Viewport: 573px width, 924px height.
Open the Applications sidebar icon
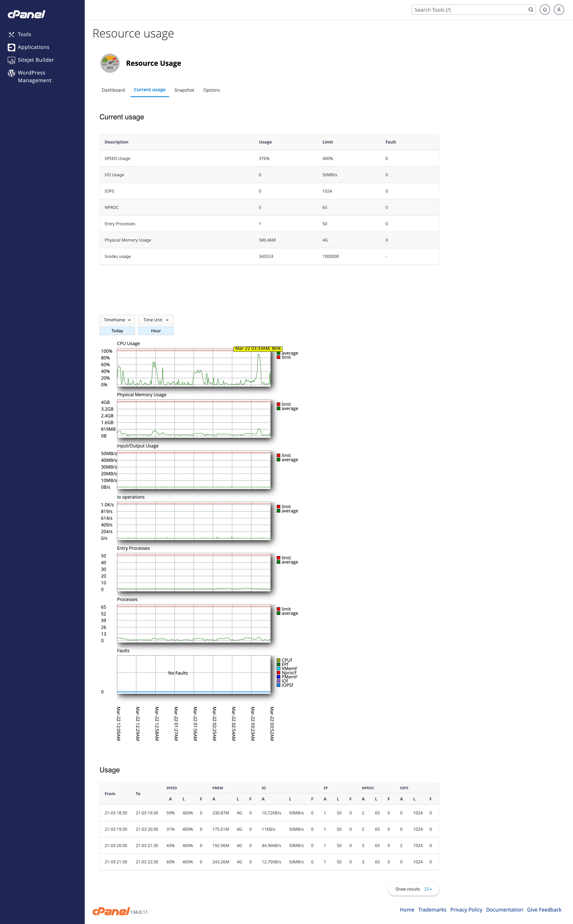[11, 47]
